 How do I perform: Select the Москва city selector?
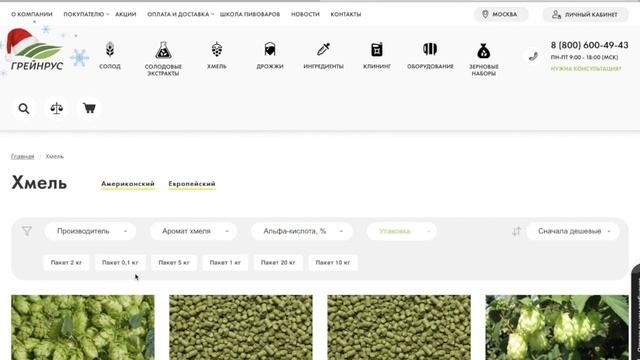click(501, 14)
